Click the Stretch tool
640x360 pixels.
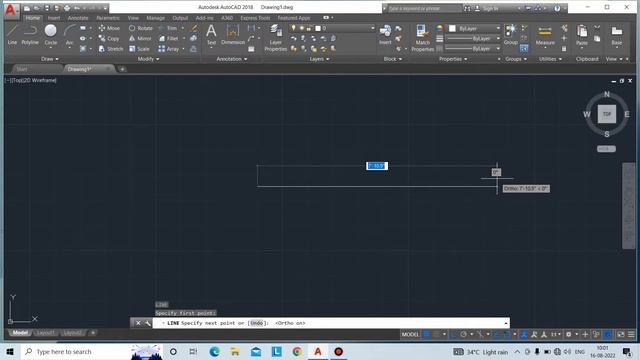111,49
